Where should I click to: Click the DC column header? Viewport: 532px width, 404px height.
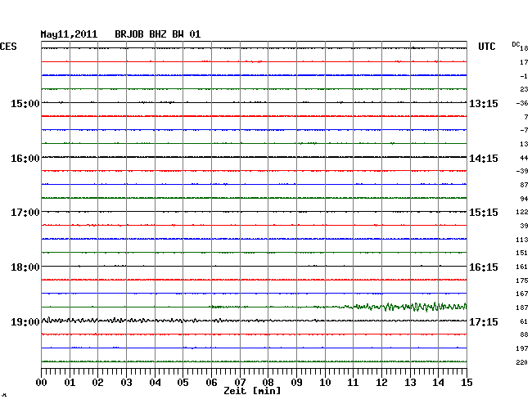coord(516,44)
